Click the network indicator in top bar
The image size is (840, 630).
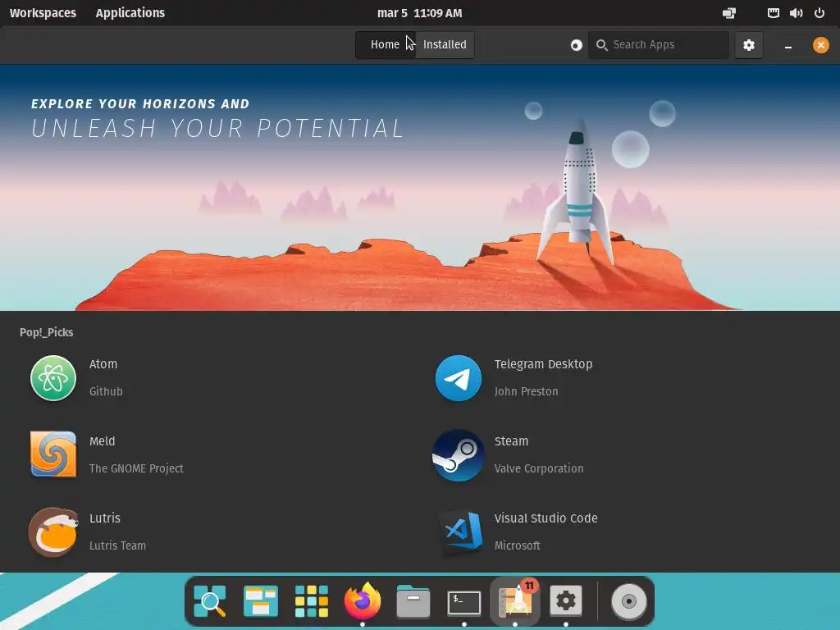[x=773, y=13]
